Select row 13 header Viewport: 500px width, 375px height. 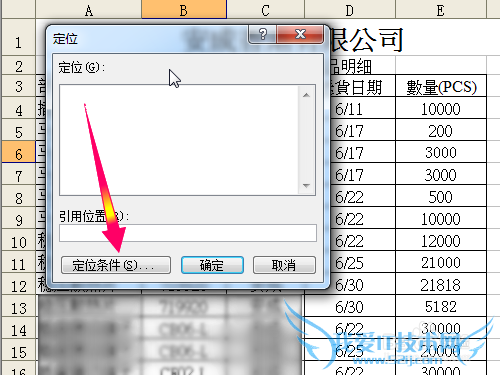[x=19, y=306]
